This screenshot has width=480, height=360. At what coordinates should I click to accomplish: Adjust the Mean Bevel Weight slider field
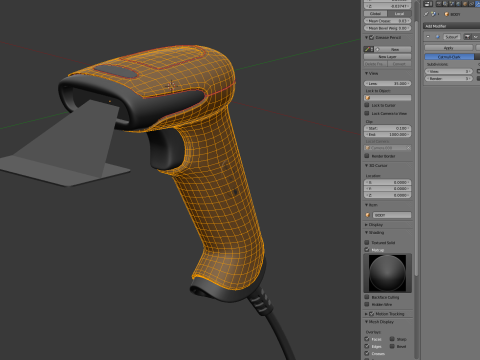[x=387, y=28]
